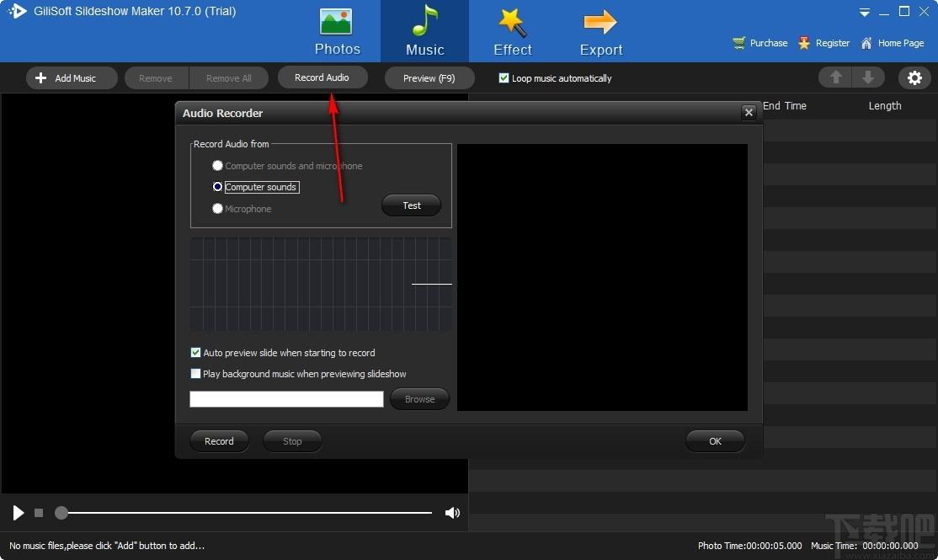Open the Photos tab
The height and width of the screenshot is (560, 938).
[x=337, y=31]
